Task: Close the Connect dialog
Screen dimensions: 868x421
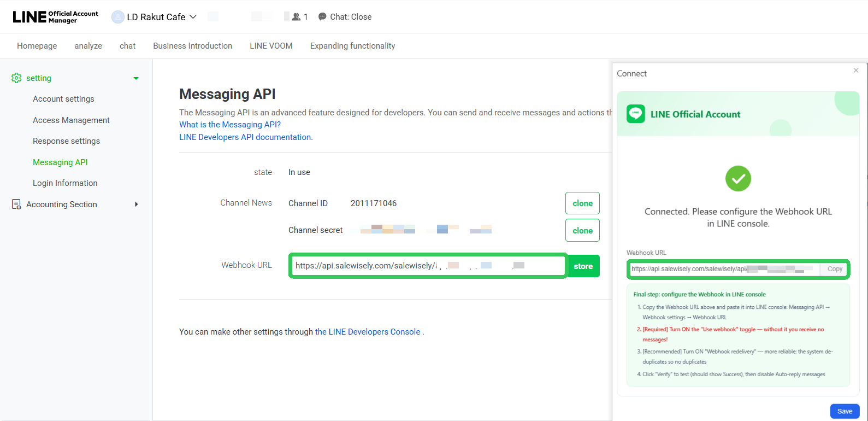Action: tap(856, 71)
